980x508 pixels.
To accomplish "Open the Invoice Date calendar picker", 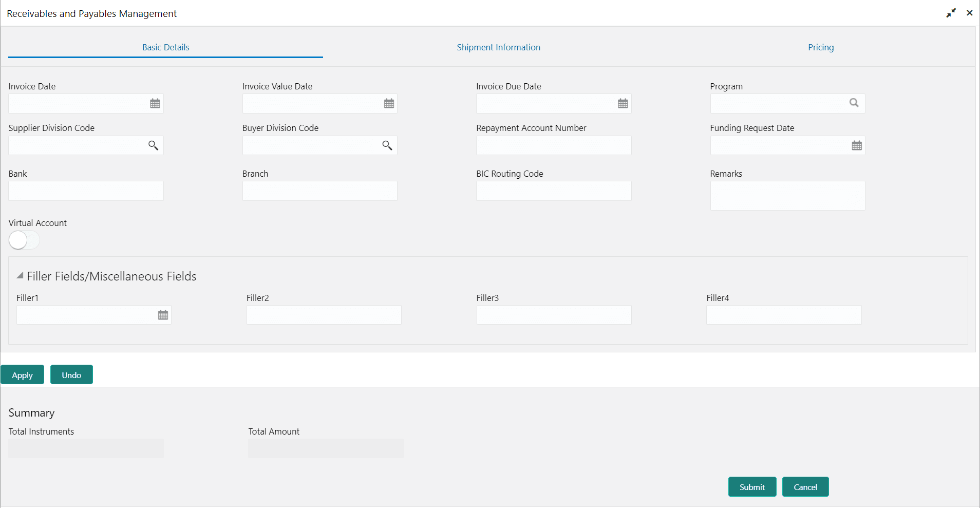I will tap(155, 104).
